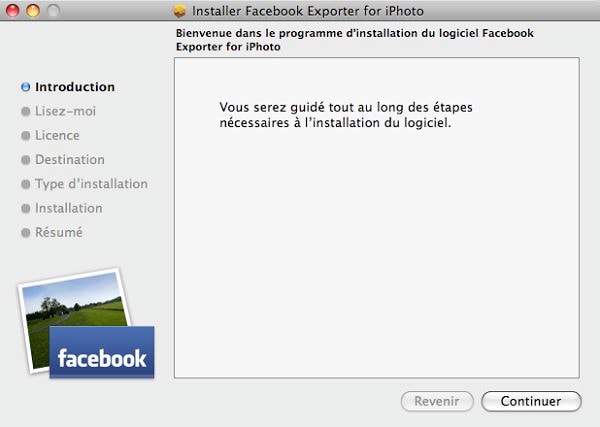Click the dimmed Revenir button
600x427 pixels.
click(x=437, y=401)
